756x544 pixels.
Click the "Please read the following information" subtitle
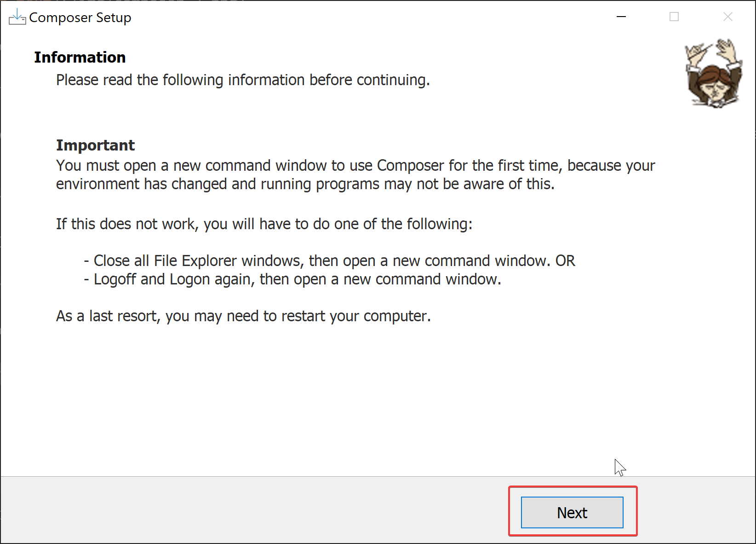pos(243,80)
